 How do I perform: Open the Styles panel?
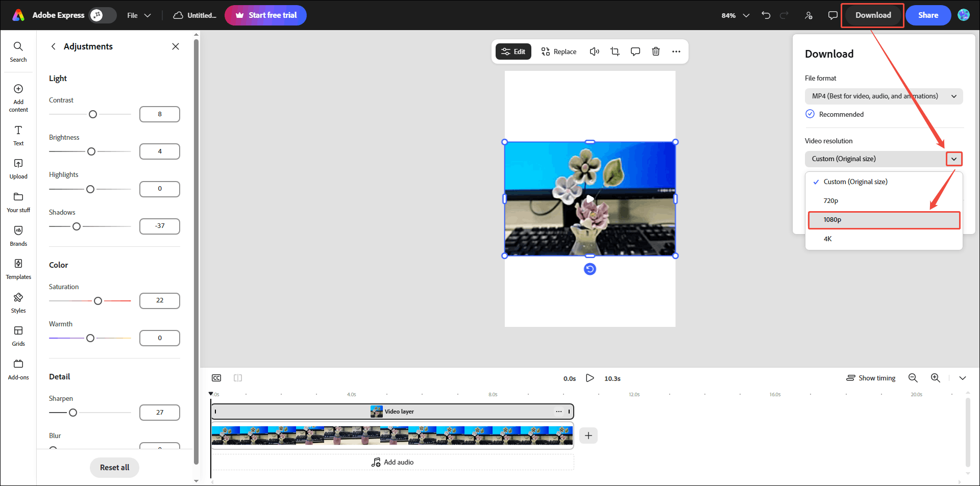coord(18,303)
